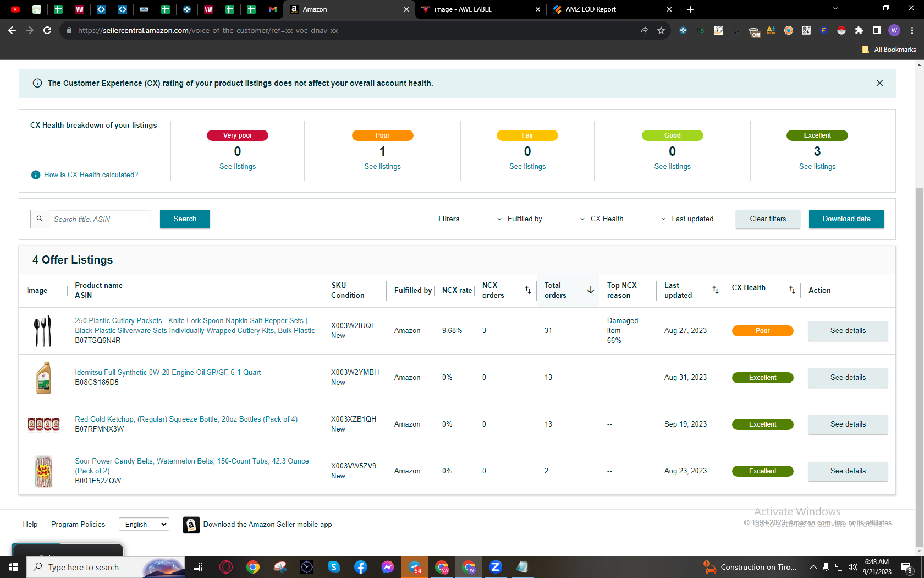
Task: See listings under Poor
Action: coord(382,166)
